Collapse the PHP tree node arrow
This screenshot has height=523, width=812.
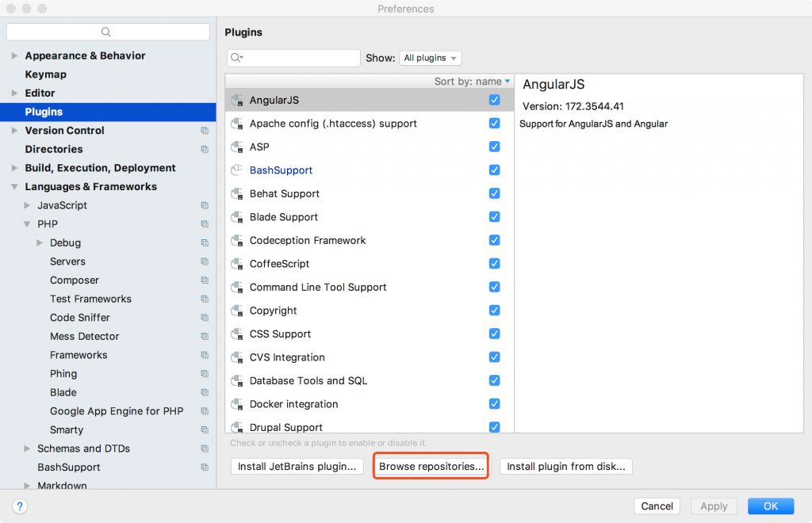[x=27, y=224]
